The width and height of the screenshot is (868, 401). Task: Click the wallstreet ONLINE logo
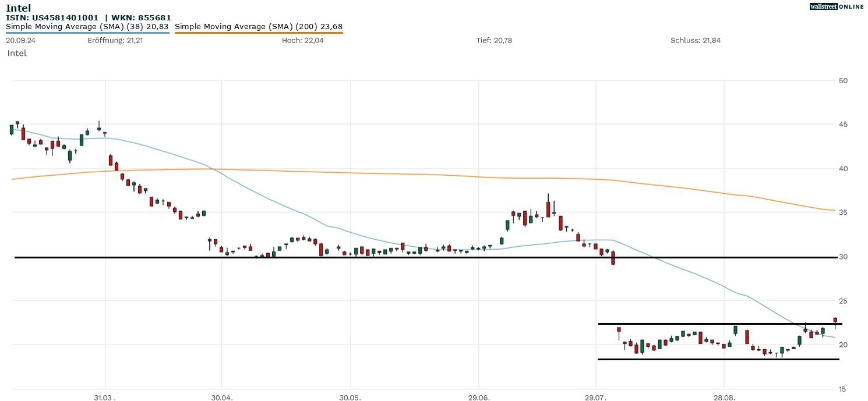837,6
